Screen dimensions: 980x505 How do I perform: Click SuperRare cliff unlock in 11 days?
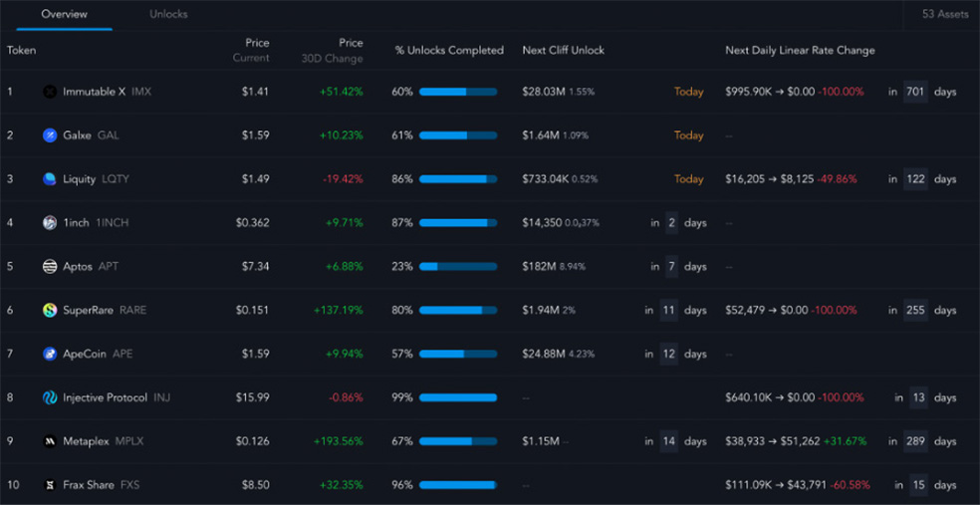(676, 310)
